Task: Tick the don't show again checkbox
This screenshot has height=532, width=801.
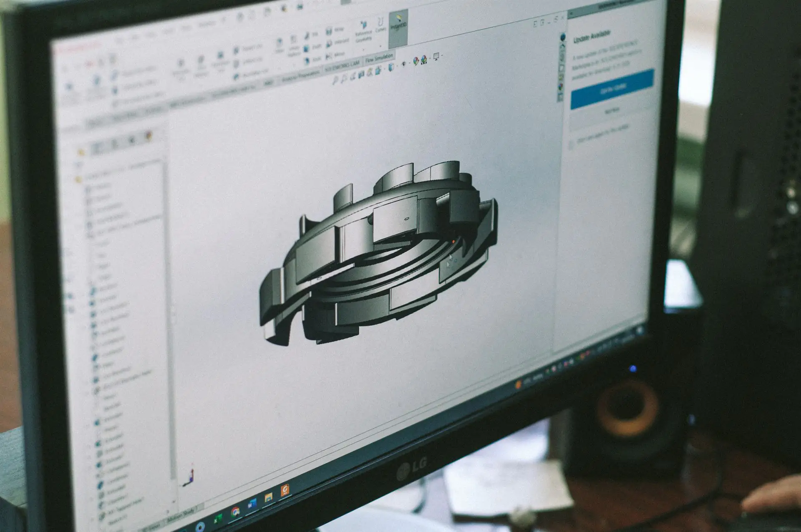Action: pyautogui.click(x=571, y=144)
